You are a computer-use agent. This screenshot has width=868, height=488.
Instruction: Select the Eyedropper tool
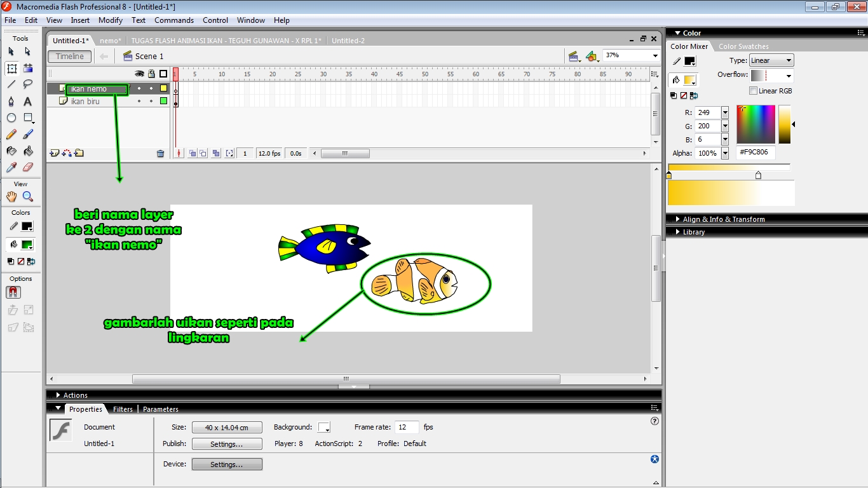(x=11, y=168)
